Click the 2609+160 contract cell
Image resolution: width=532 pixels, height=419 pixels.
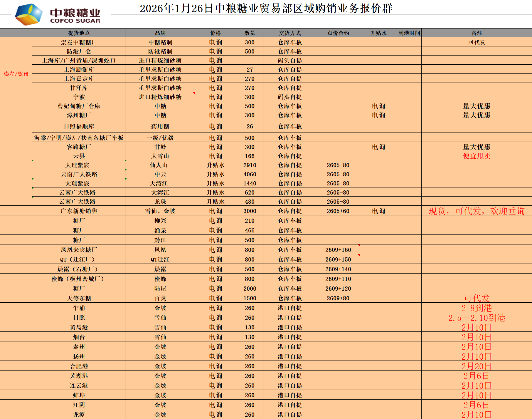pos(338,250)
